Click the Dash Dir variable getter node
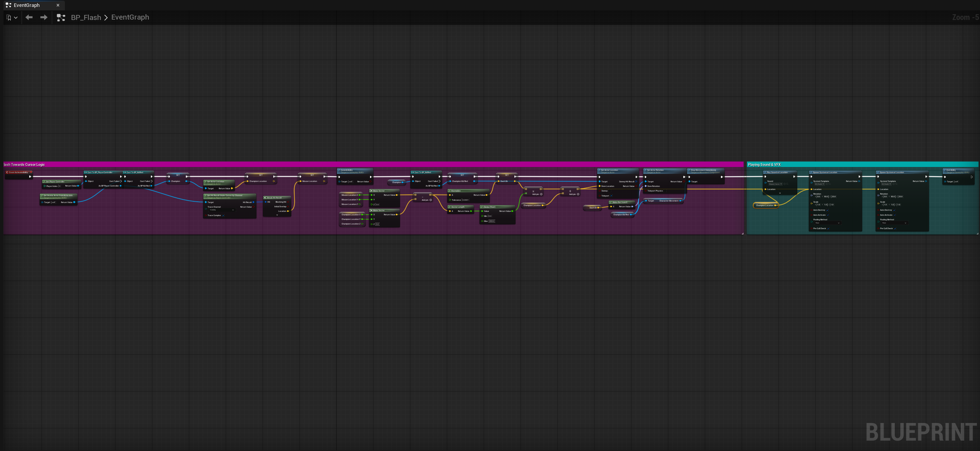Screen dimensions: 980x451 coord(593,208)
